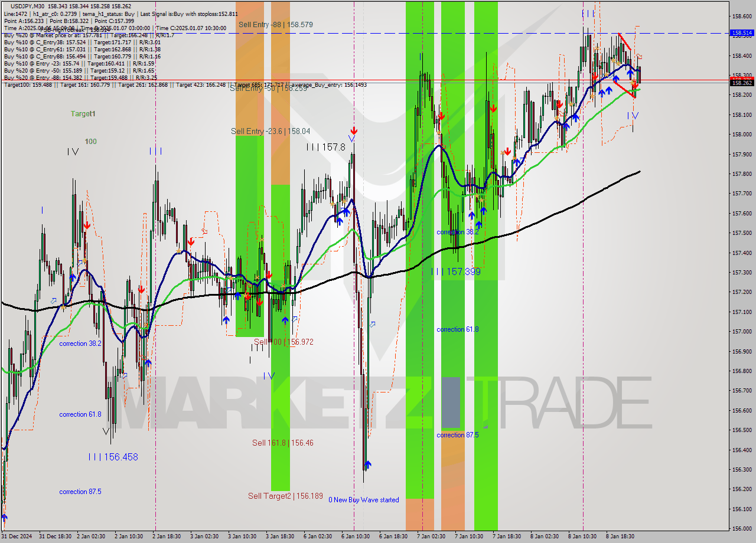Click the green 'Target1' label
Viewport: 756px width, 543px height.
[x=83, y=113]
